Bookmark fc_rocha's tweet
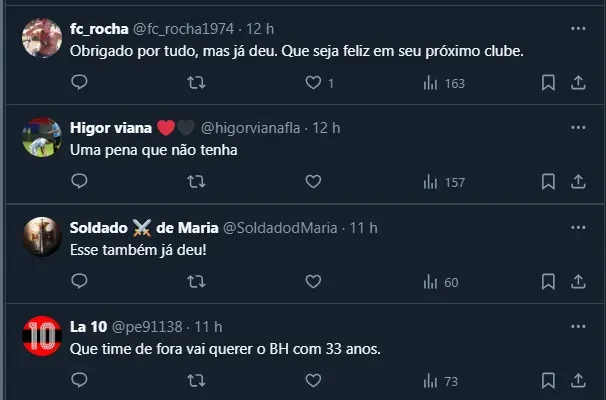 click(548, 83)
